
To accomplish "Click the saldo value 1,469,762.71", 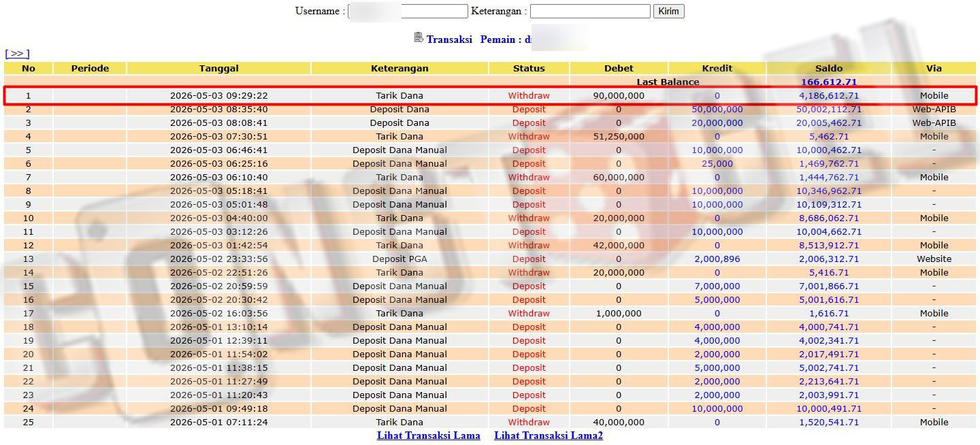I will pos(829,163).
